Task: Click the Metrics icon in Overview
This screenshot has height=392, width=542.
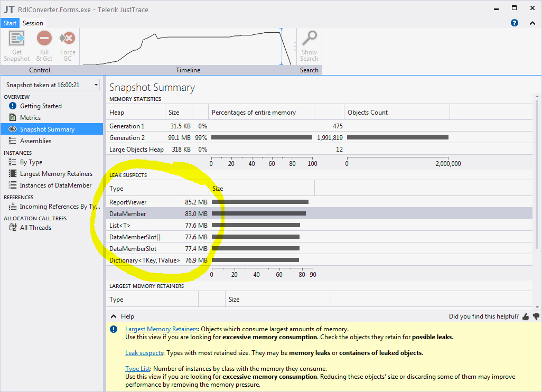Action: (x=13, y=117)
